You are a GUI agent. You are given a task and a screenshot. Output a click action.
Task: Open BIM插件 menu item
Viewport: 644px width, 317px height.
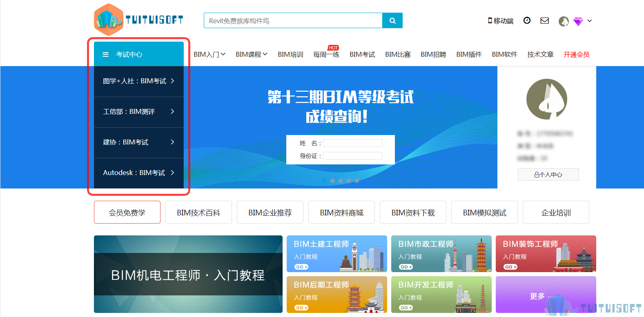point(469,54)
